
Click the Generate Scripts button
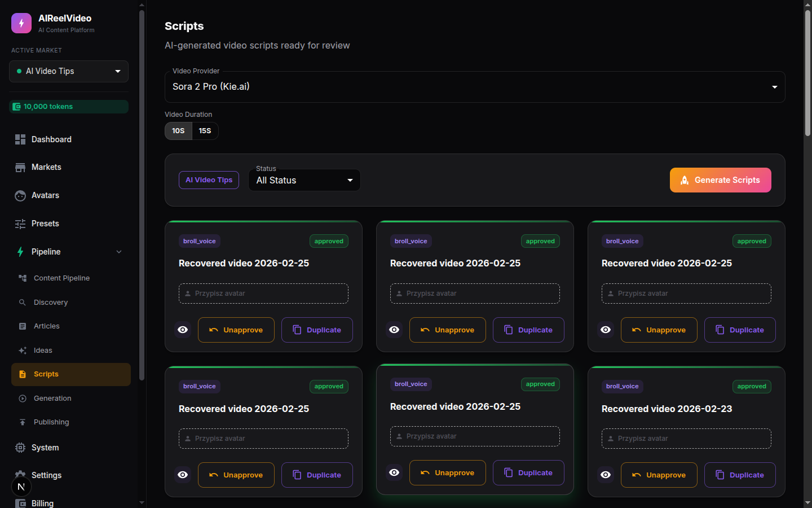720,180
